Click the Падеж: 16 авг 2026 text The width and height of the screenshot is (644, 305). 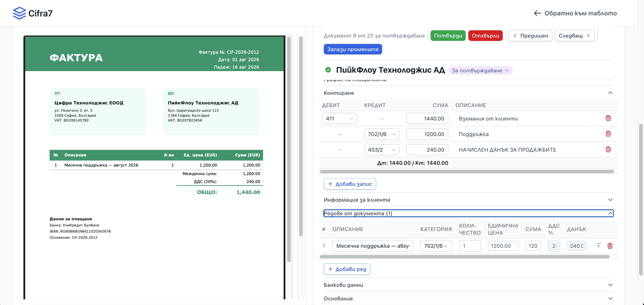236,67
